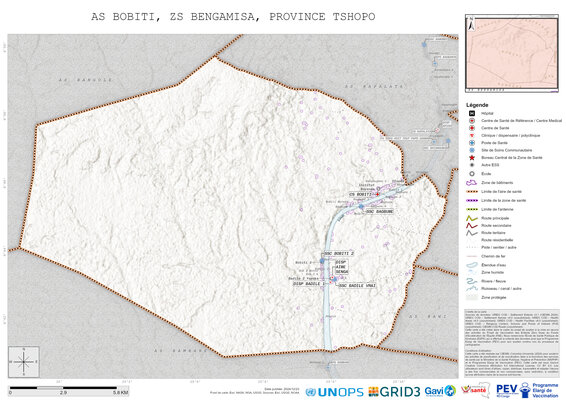Click the Route tertiaire legend line symbol
Screen dimensions: 566x400
[471, 233]
